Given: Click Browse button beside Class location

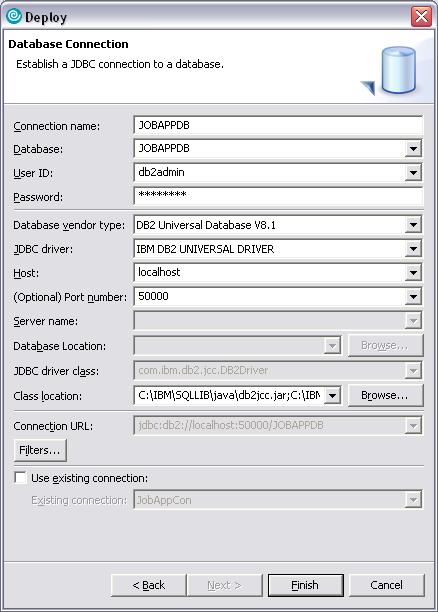Looking at the screenshot, I should point(385,395).
